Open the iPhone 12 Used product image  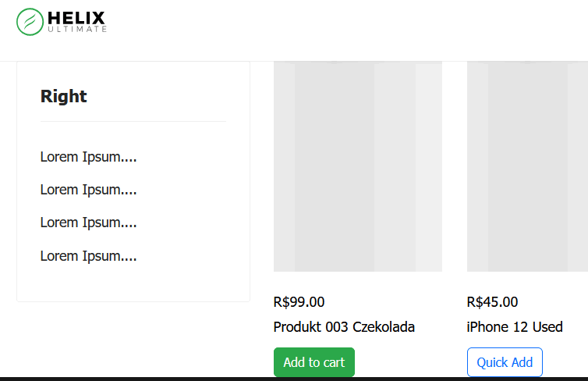[x=527, y=166]
